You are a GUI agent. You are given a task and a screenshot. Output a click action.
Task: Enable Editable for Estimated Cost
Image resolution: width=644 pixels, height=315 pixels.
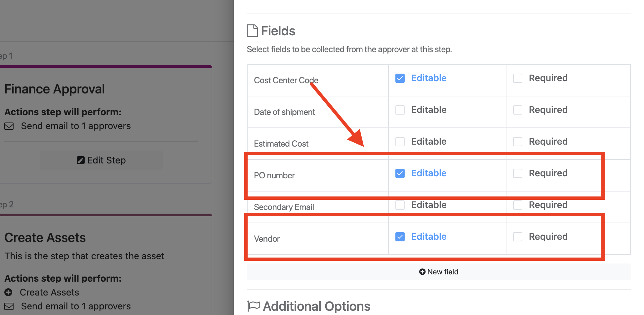pos(400,142)
